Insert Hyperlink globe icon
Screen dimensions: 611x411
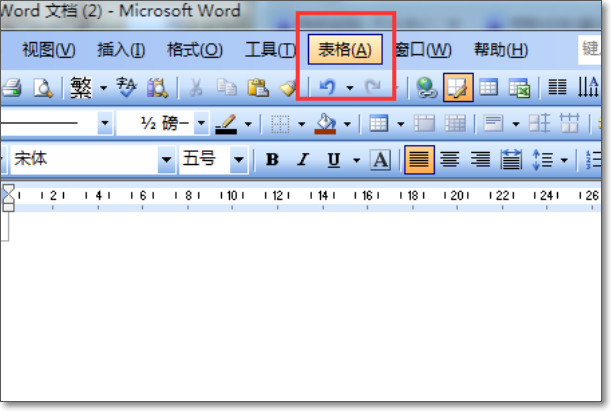point(426,88)
